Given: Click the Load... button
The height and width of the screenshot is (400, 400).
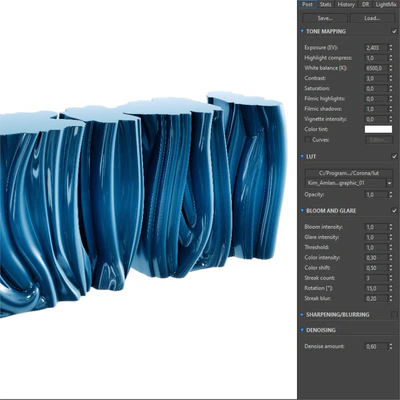Looking at the screenshot, I should point(372,18).
